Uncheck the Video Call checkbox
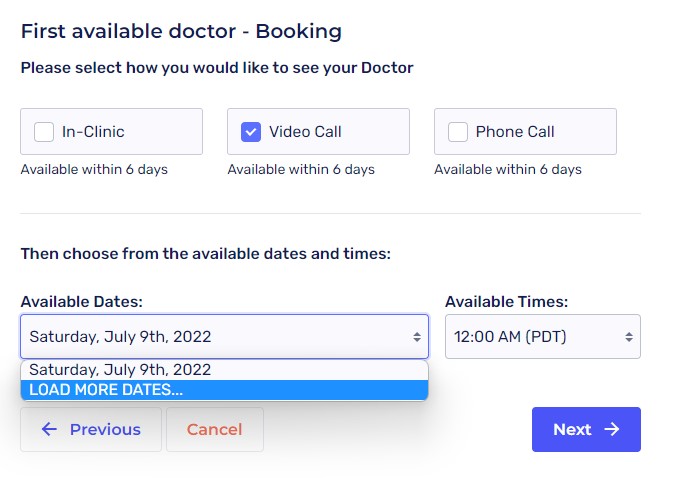This screenshot has width=679, height=478. 251,132
